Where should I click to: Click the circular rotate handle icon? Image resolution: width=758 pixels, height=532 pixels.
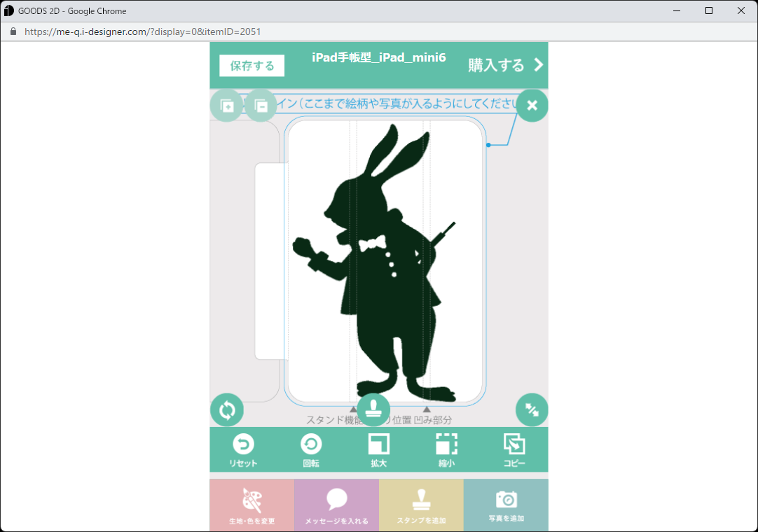(x=227, y=410)
